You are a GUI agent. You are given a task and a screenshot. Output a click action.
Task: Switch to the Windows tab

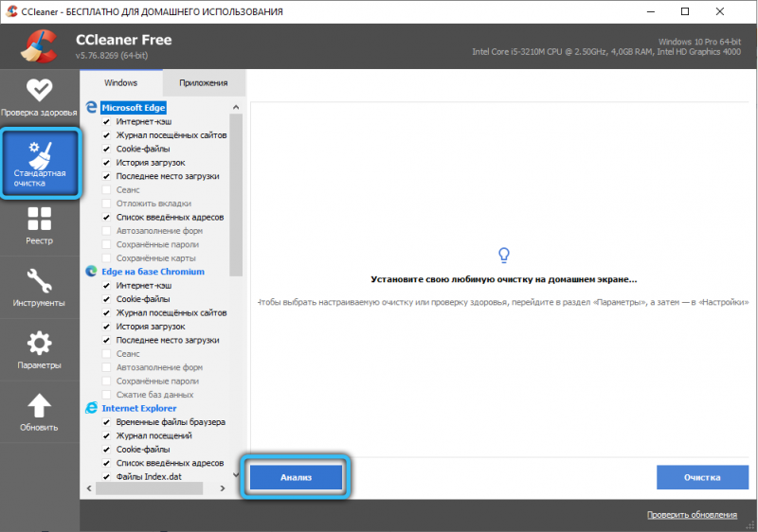[x=121, y=83]
